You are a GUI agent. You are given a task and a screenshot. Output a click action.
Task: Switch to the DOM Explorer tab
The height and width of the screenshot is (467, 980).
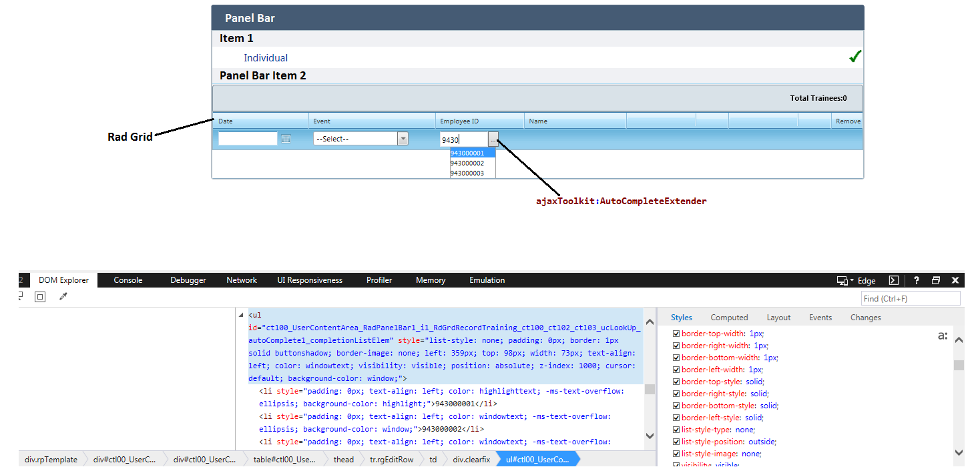point(64,280)
